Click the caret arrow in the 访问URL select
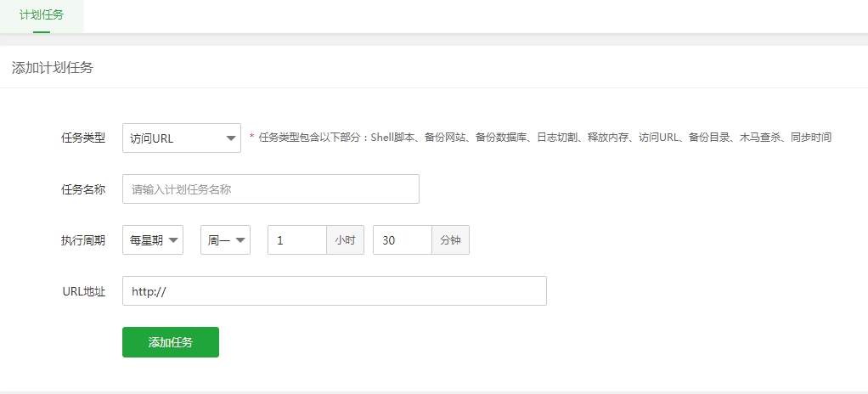Viewport: 868px width, 394px height. [x=229, y=139]
